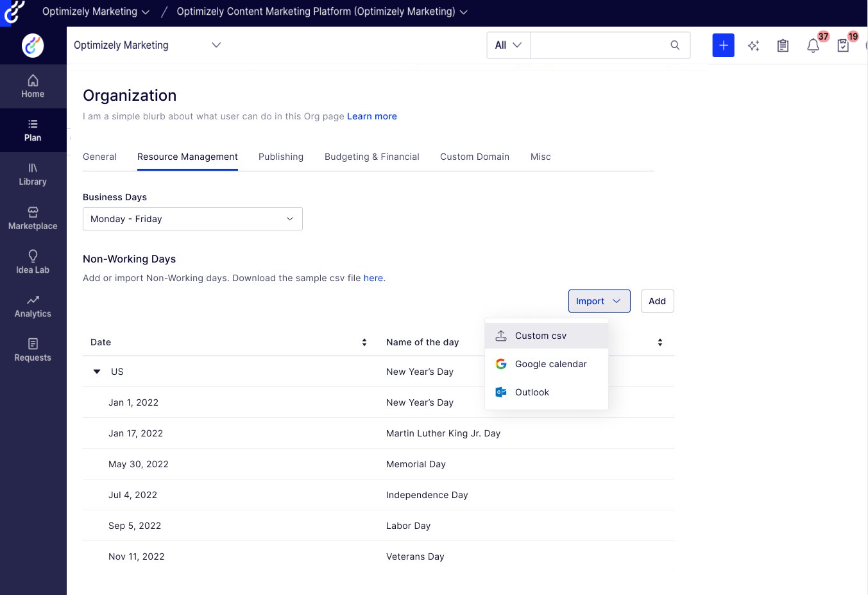Open tasks checklist icon with 19 badge
The image size is (868, 595).
843,46
